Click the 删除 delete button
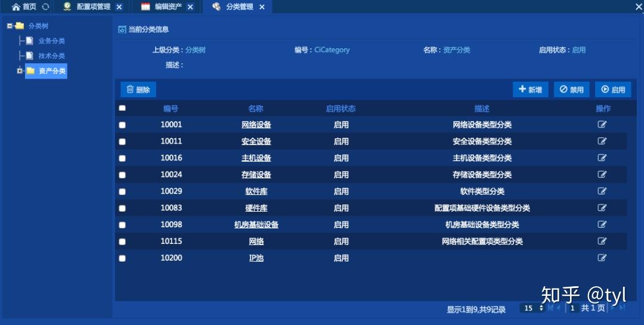This screenshot has width=644, height=325. tap(138, 89)
